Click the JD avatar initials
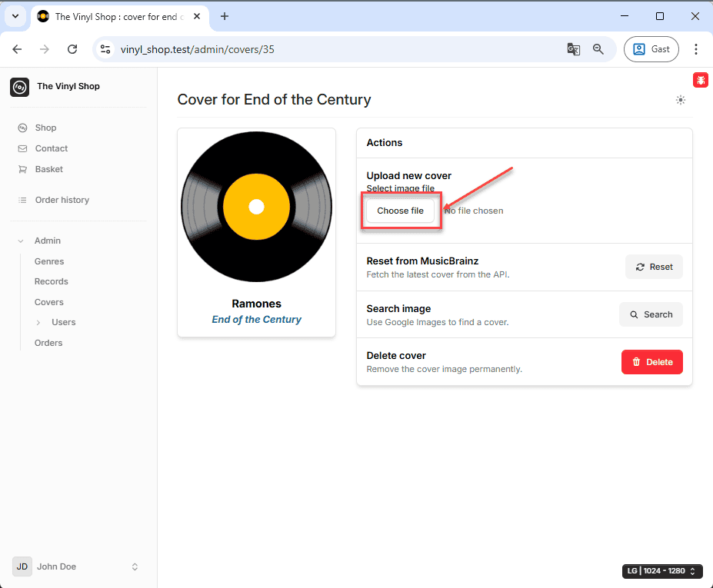 [x=22, y=566]
